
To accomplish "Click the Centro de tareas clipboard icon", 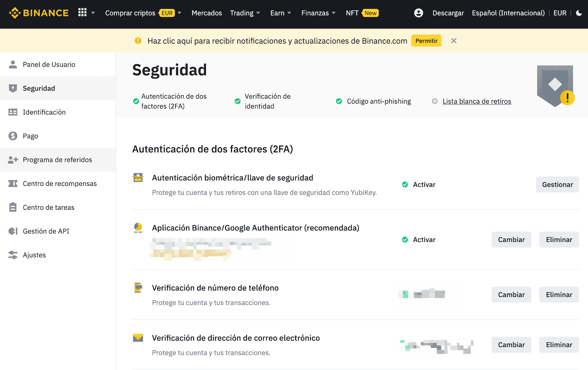I will 13,207.
